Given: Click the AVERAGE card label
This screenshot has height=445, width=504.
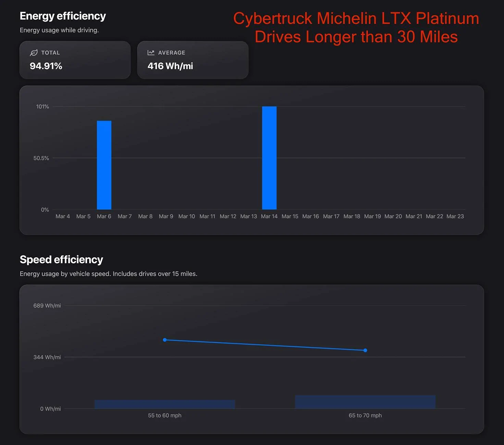Looking at the screenshot, I should (172, 53).
